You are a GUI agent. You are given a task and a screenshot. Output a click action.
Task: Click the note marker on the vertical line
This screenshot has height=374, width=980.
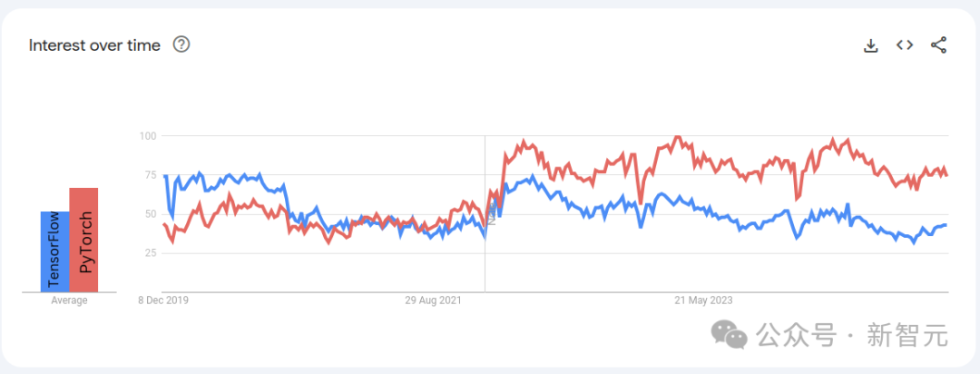(491, 218)
